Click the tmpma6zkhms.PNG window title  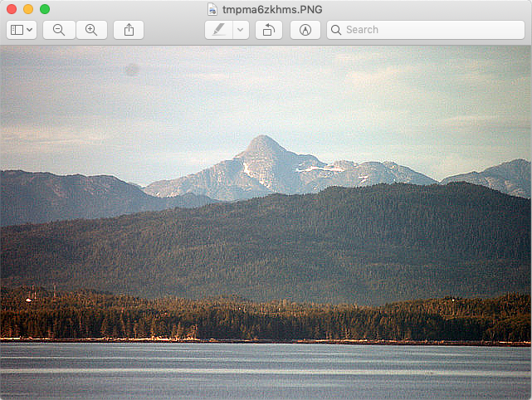[x=272, y=9]
